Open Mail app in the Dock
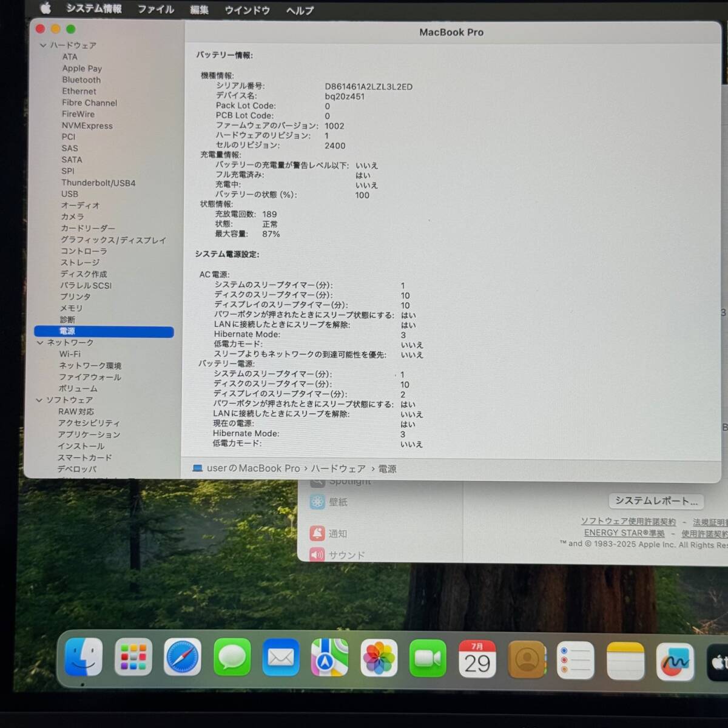 pos(281,658)
